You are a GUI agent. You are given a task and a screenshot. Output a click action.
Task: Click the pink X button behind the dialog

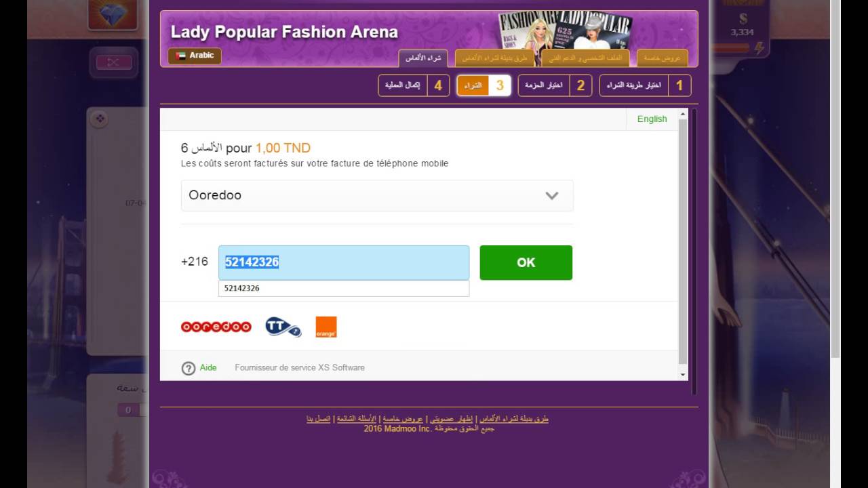pyautogui.click(x=113, y=62)
